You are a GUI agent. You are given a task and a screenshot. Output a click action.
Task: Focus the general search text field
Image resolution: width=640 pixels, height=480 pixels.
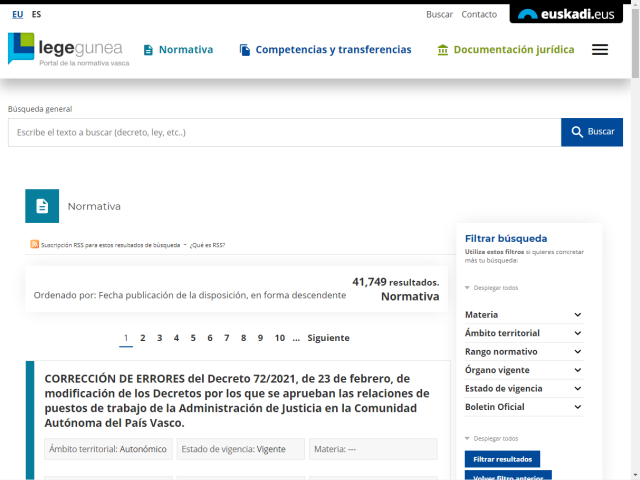pyautogui.click(x=284, y=133)
